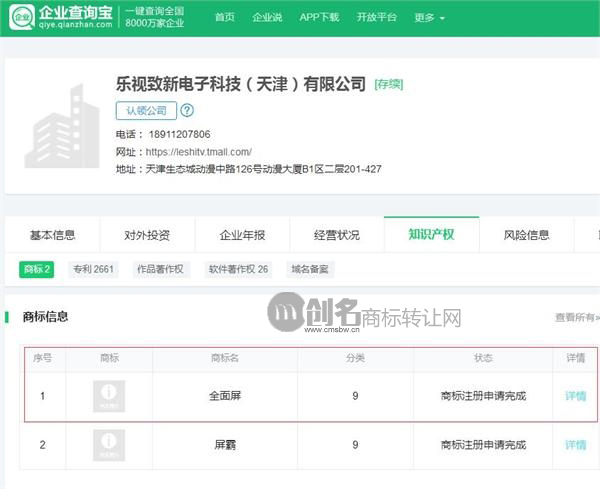Open the 经营状况 tab
This screenshot has height=489, width=600.
point(337,236)
